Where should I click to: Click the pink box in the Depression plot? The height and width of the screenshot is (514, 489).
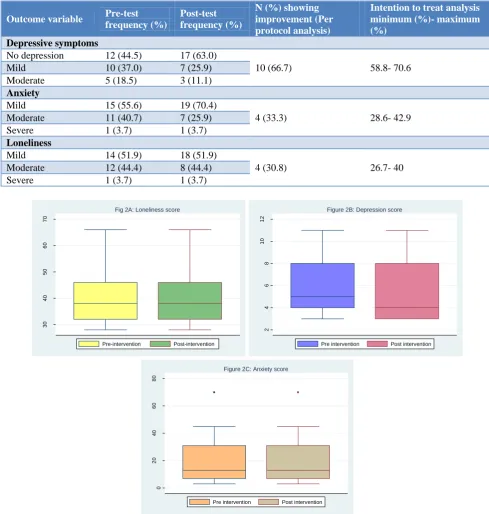pos(407,291)
